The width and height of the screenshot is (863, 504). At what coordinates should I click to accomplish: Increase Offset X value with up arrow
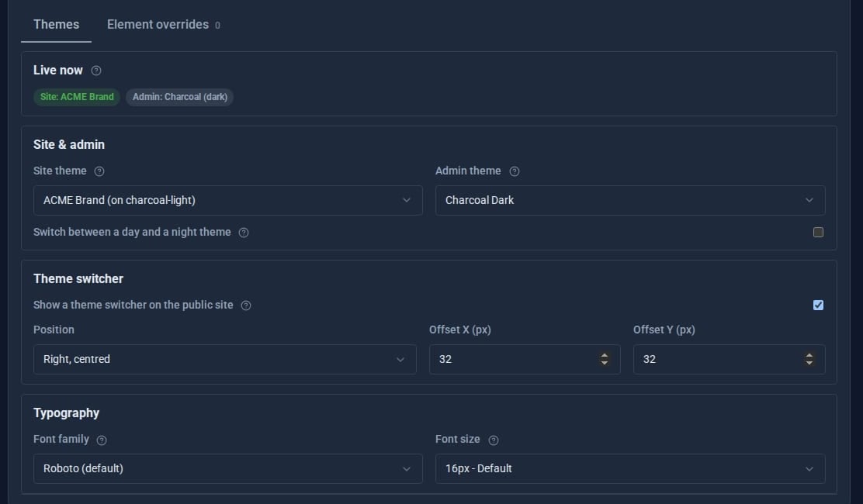605,355
